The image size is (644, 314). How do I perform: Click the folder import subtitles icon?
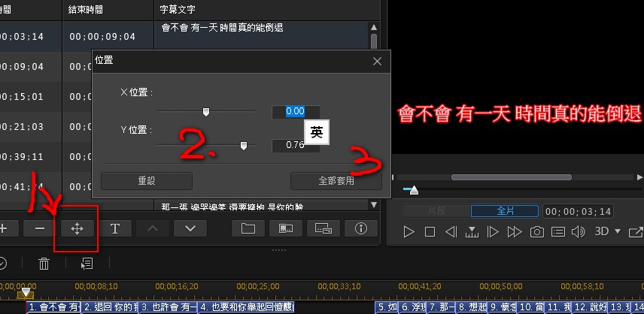click(x=248, y=228)
